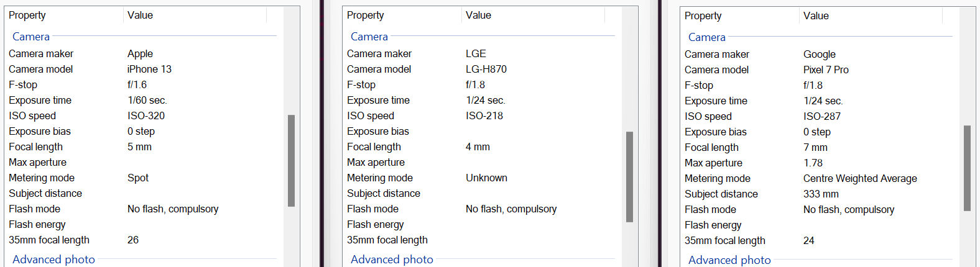Click the Camera maker row showing Apple
Viewport: 980px width, 267px height.
143,53
